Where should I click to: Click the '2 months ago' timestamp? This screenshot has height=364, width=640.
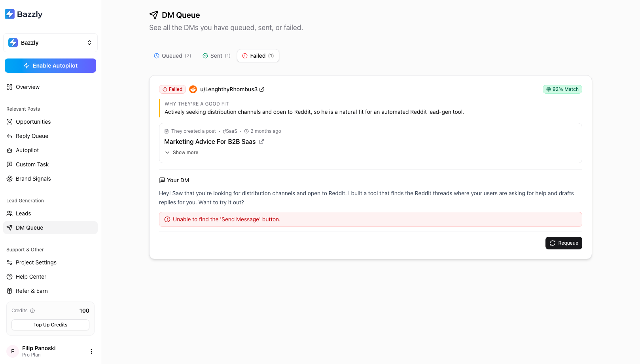266,131
